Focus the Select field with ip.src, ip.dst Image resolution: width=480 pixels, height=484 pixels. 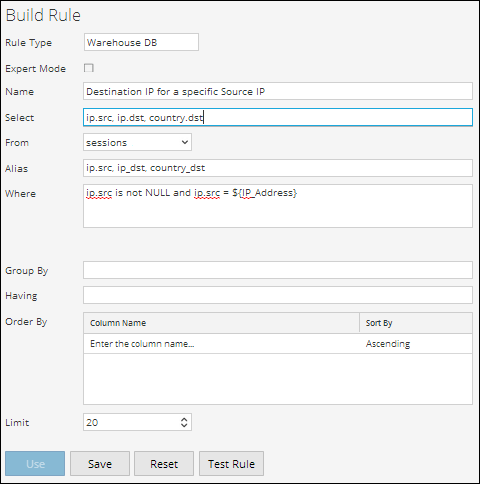[x=278, y=117]
